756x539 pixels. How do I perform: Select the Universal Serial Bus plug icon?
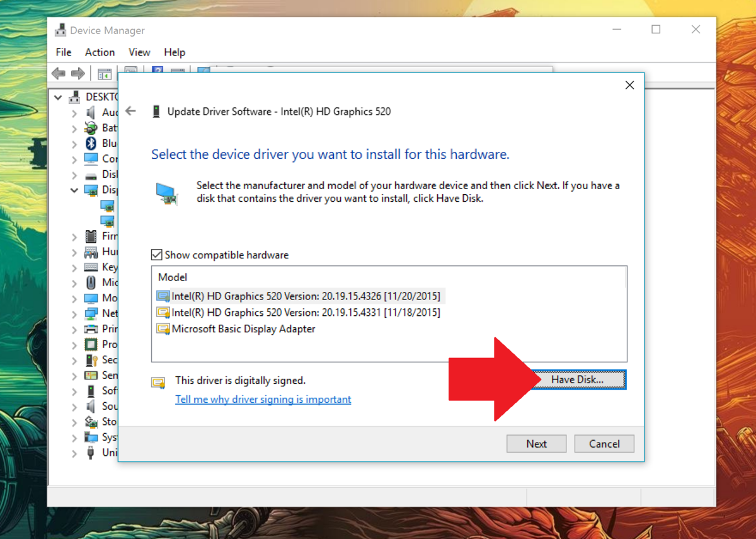pyautogui.click(x=91, y=453)
